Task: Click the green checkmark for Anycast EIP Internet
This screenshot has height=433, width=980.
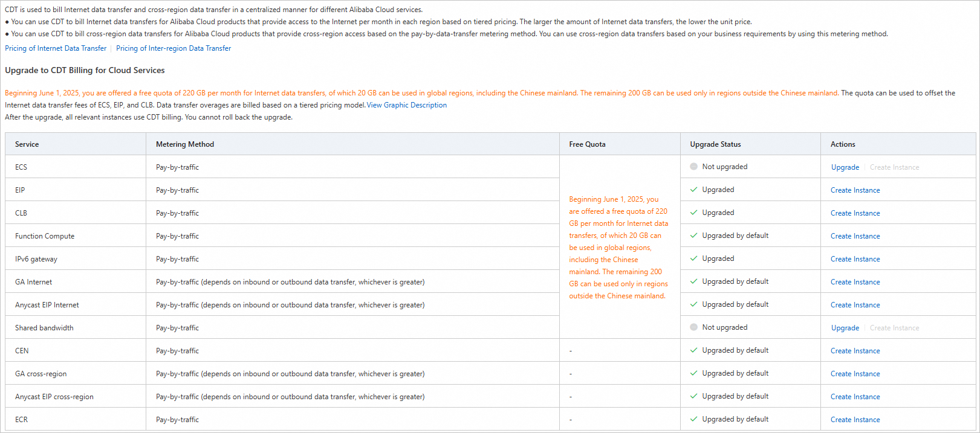Action: pos(693,304)
